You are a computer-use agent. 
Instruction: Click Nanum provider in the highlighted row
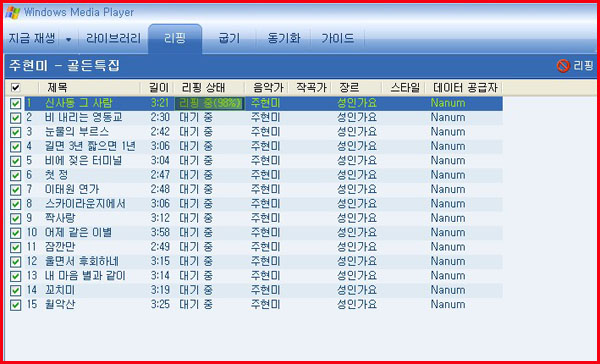[x=448, y=103]
